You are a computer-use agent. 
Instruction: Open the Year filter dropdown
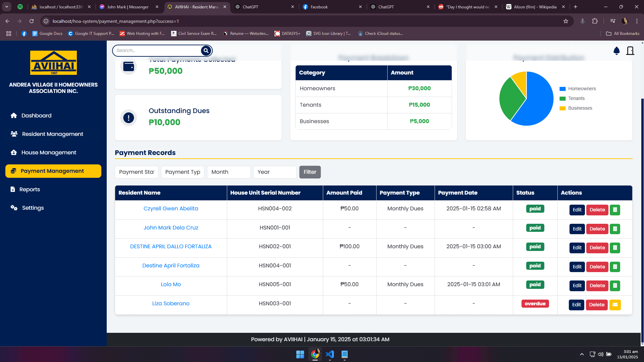point(275,172)
